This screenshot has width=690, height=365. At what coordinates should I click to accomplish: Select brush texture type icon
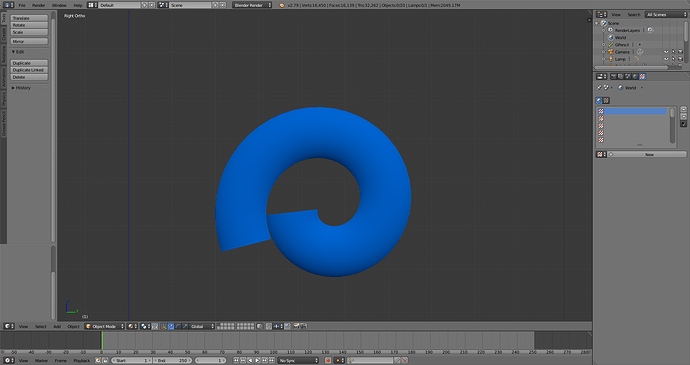click(606, 100)
